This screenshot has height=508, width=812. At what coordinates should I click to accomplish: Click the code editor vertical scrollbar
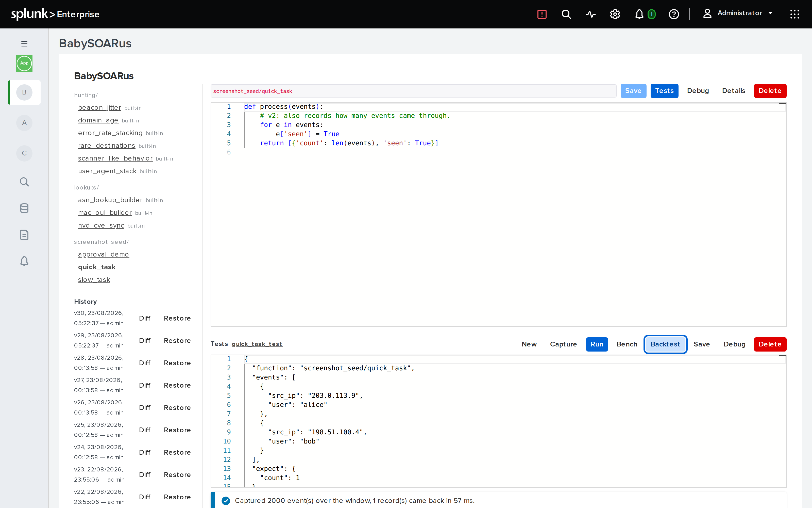tap(783, 214)
